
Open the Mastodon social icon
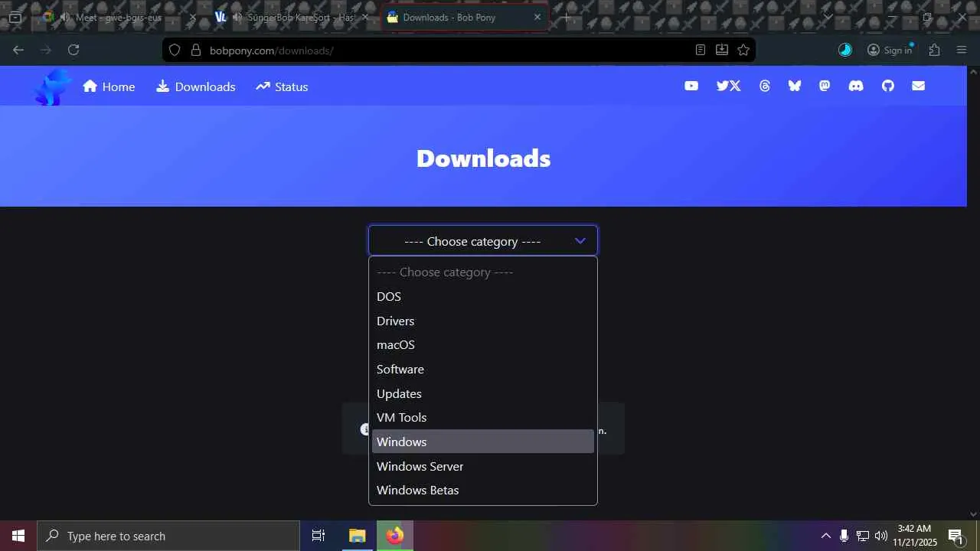click(825, 86)
